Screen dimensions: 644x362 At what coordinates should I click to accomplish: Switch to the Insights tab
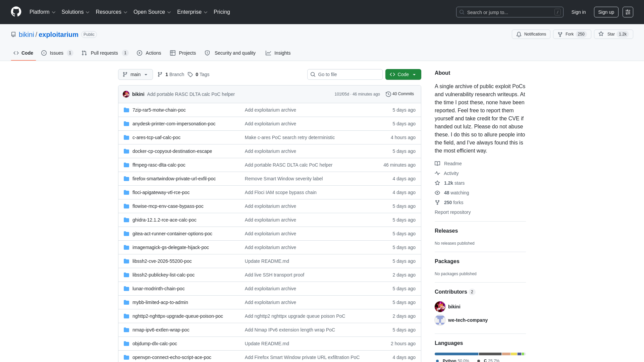point(278,53)
